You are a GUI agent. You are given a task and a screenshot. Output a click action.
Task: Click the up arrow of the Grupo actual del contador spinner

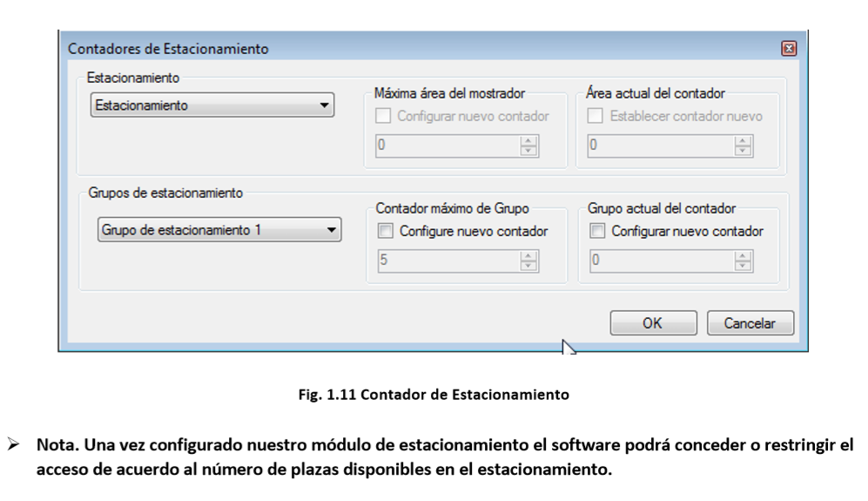click(743, 255)
